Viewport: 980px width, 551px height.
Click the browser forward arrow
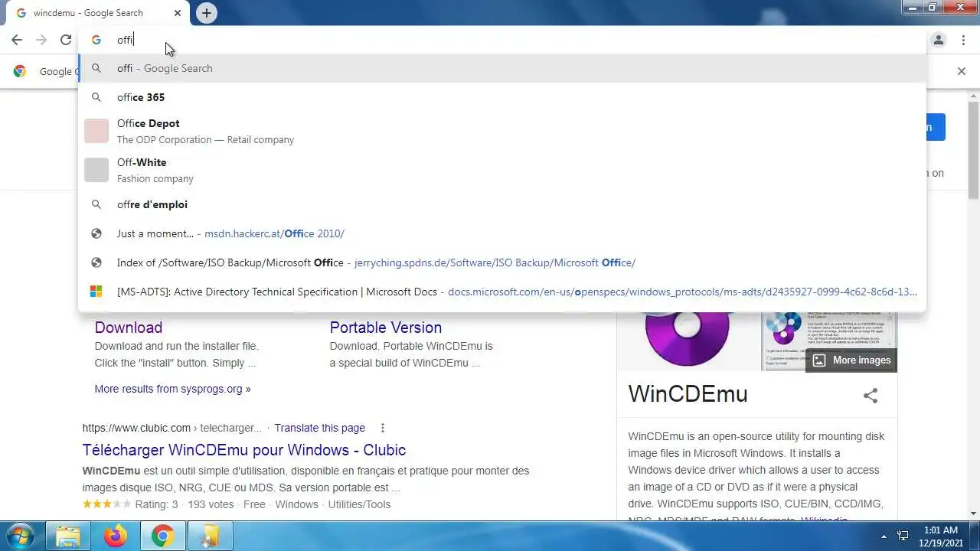(x=41, y=40)
